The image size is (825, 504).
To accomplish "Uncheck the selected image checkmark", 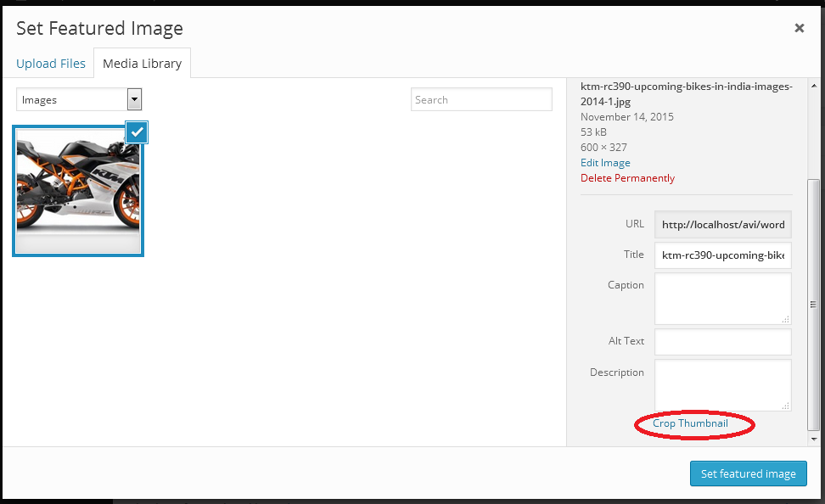I will (137, 132).
